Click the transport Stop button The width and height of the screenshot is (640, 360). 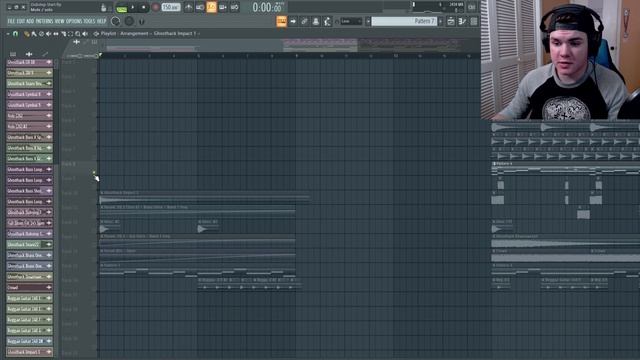point(144,7)
